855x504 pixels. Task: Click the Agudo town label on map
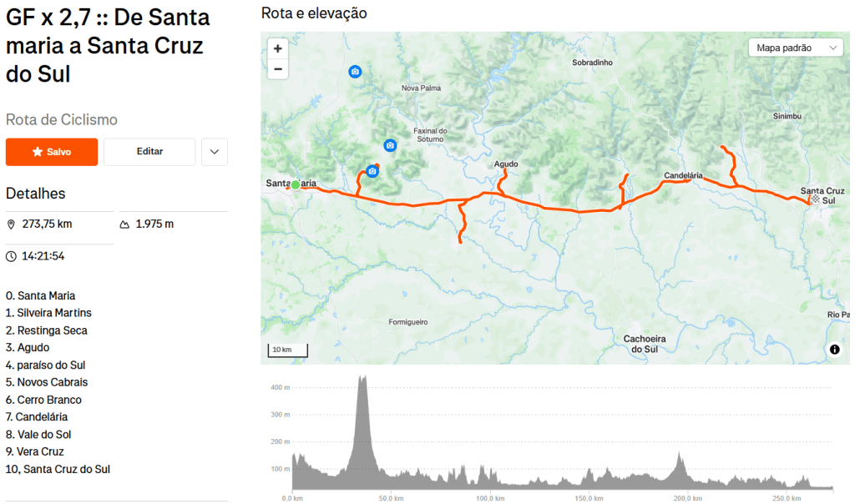click(506, 164)
